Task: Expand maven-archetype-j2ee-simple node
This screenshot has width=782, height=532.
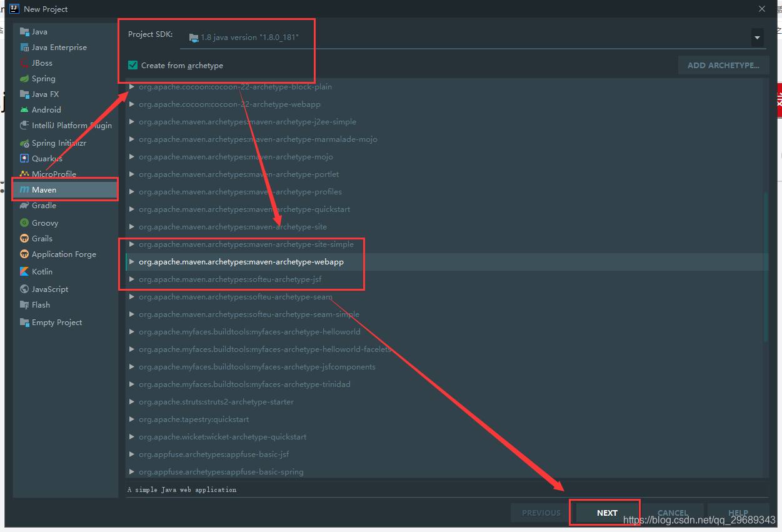Action: click(x=131, y=122)
